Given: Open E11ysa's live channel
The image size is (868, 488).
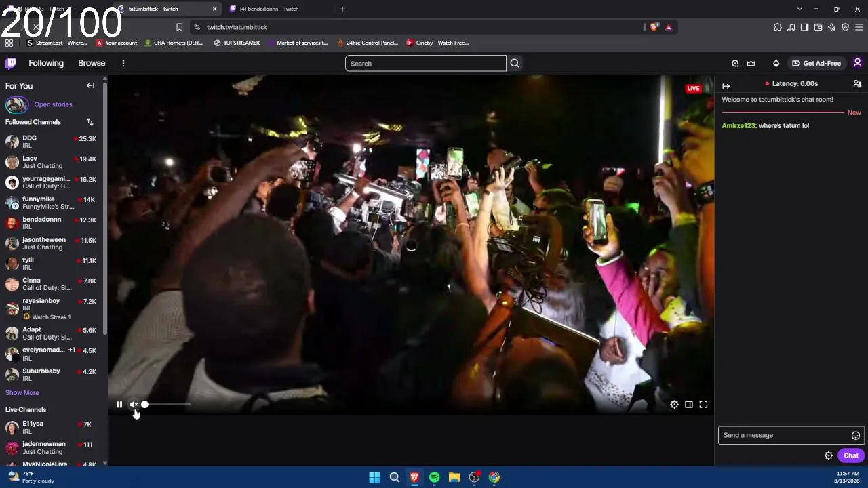Looking at the screenshot, I should 52,427.
